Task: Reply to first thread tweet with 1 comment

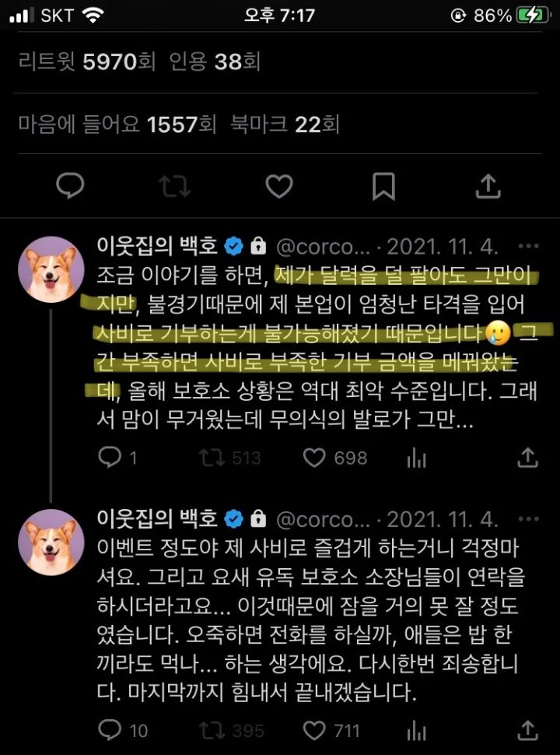Action: tap(117, 458)
